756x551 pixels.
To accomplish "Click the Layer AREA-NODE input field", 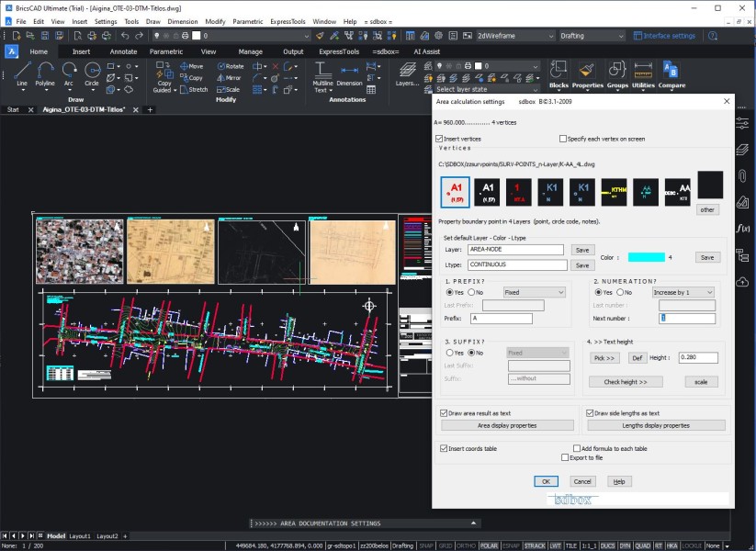I will pyautogui.click(x=515, y=250).
